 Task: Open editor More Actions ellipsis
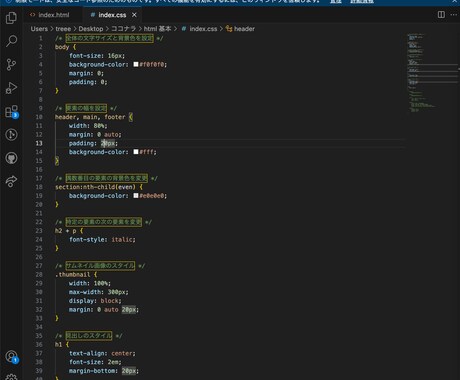[x=454, y=15]
